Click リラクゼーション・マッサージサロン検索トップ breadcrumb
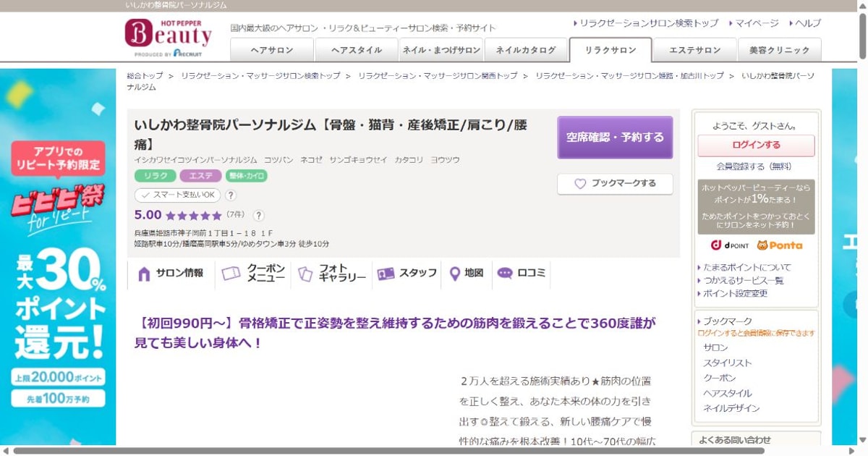 [260, 75]
